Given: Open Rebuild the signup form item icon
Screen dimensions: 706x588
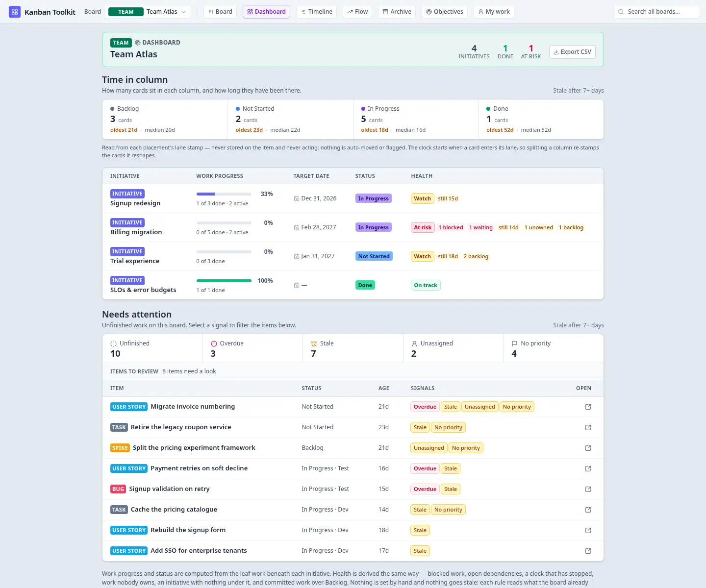Looking at the screenshot, I should [588, 530].
